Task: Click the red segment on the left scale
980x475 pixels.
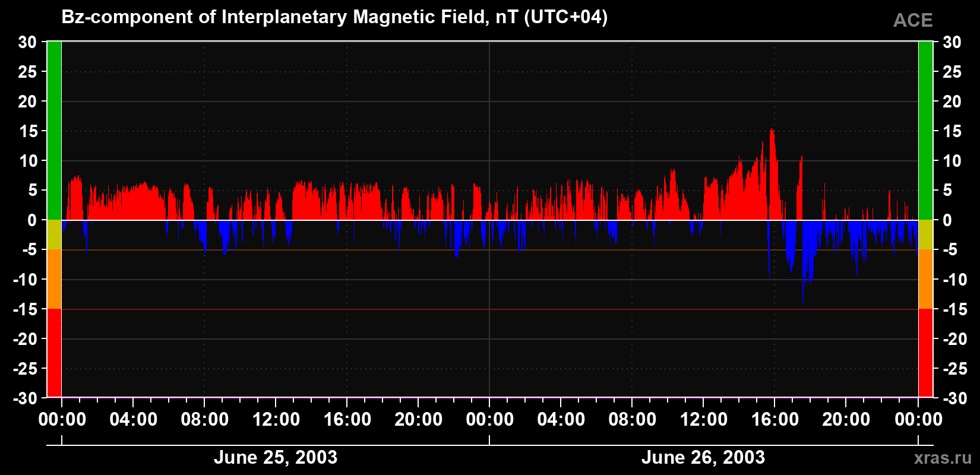Action: coord(54,353)
